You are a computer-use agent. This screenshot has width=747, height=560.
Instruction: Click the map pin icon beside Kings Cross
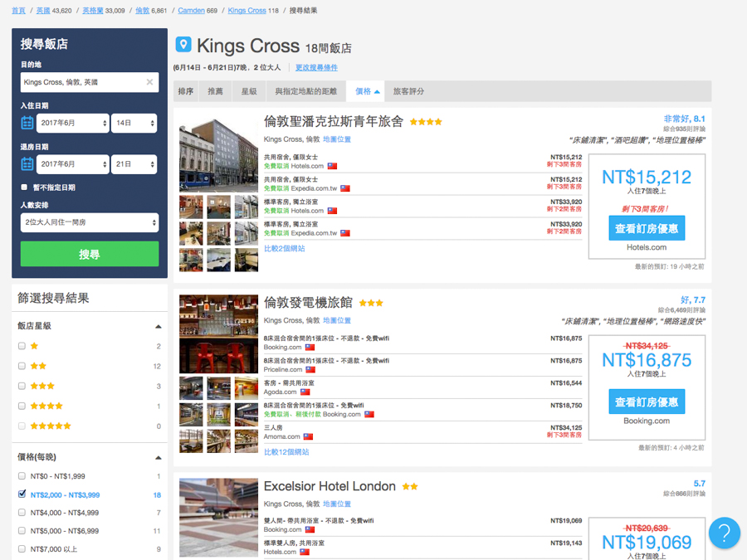click(x=183, y=44)
